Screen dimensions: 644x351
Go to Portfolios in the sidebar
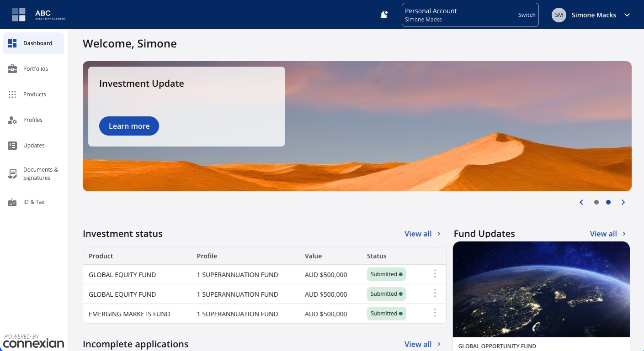pos(33,69)
